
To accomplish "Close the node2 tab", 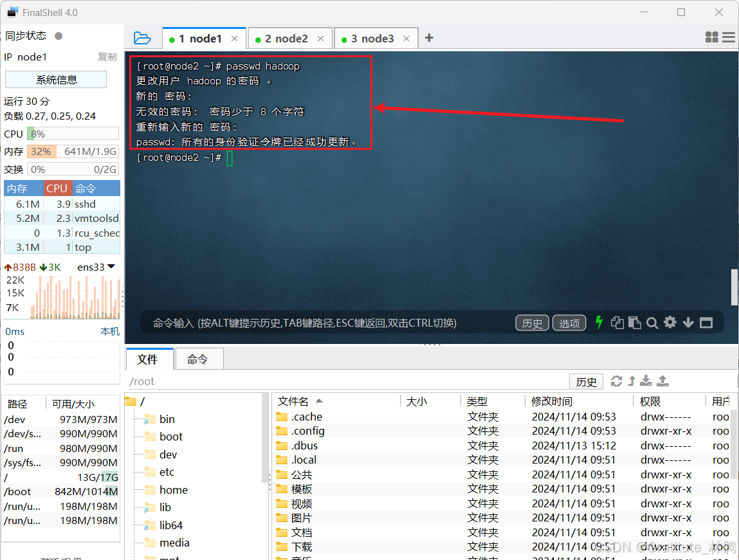I will [320, 39].
